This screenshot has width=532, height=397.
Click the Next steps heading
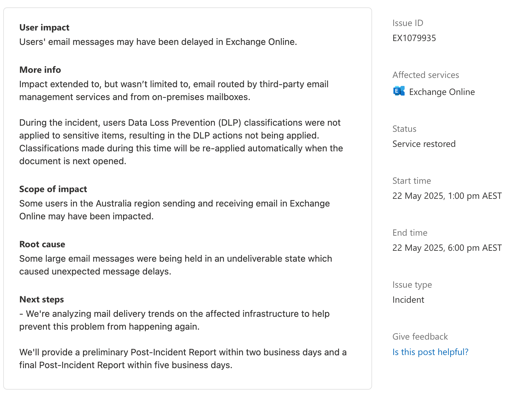coord(42,300)
